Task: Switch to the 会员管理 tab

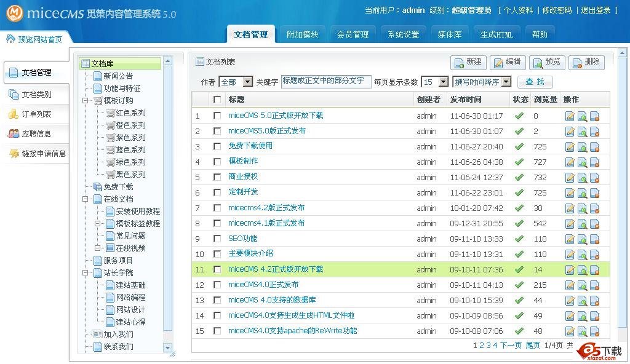Action: point(353,35)
